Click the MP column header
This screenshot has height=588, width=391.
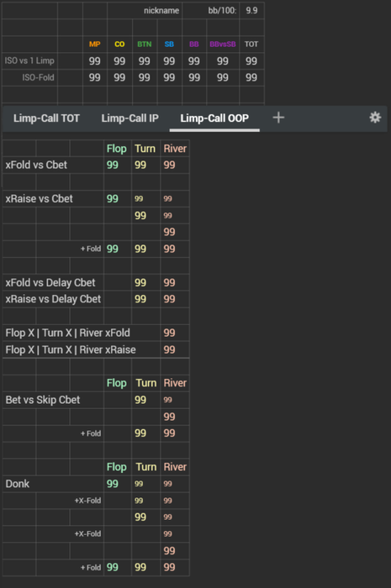tap(94, 45)
